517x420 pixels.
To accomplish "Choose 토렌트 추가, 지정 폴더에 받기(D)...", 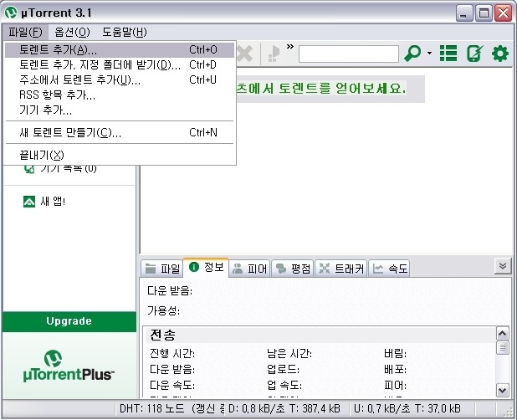I will (120, 65).
